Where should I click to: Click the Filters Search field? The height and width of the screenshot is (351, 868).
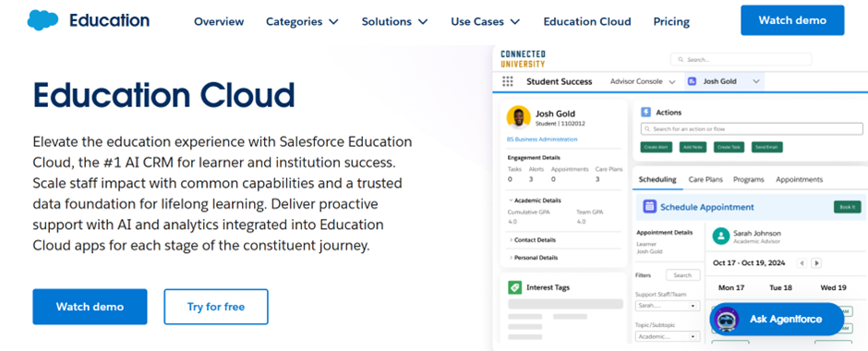pos(682,275)
